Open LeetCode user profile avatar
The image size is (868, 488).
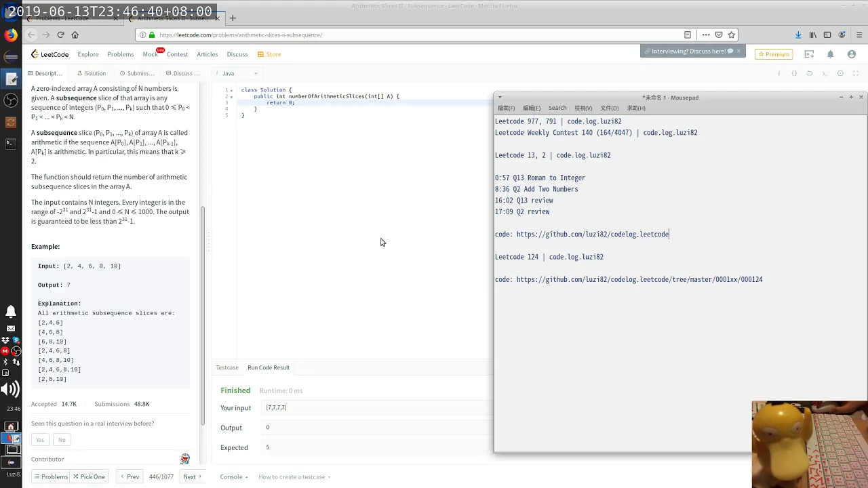tap(852, 54)
